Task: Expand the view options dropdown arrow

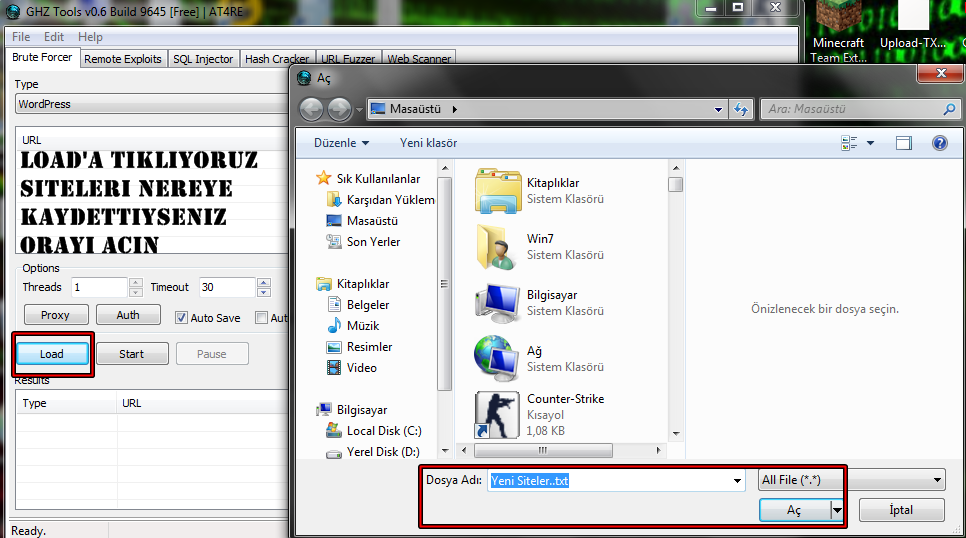Action: coord(870,143)
